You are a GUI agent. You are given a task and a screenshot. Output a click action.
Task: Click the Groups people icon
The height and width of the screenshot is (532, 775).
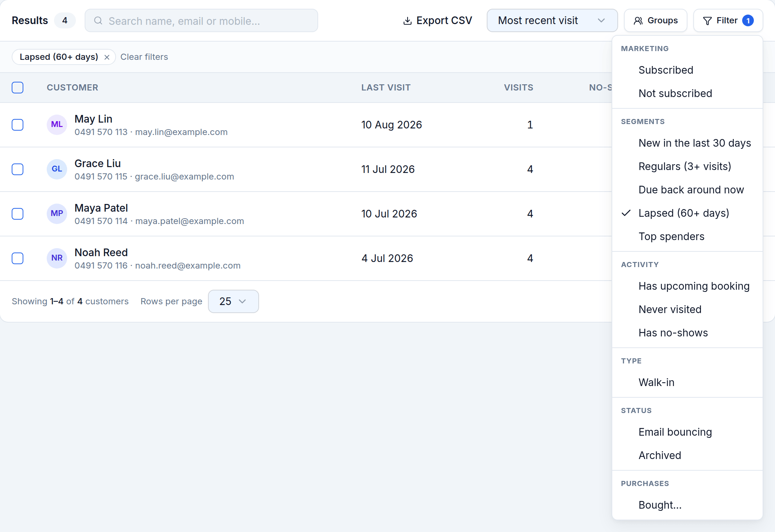[638, 21]
